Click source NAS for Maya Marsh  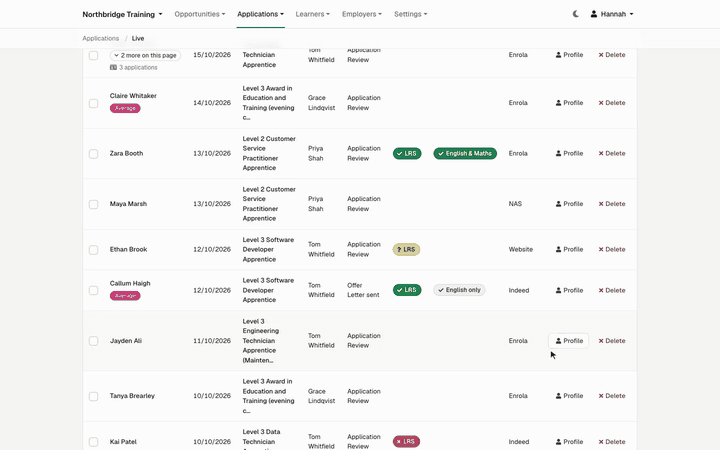[515, 204]
